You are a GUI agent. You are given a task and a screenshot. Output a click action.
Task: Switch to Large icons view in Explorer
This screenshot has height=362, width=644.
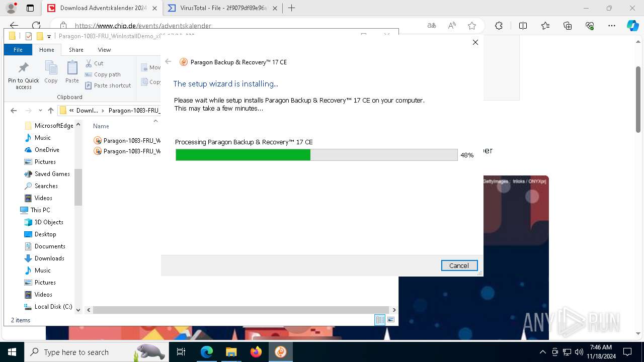coord(391,320)
